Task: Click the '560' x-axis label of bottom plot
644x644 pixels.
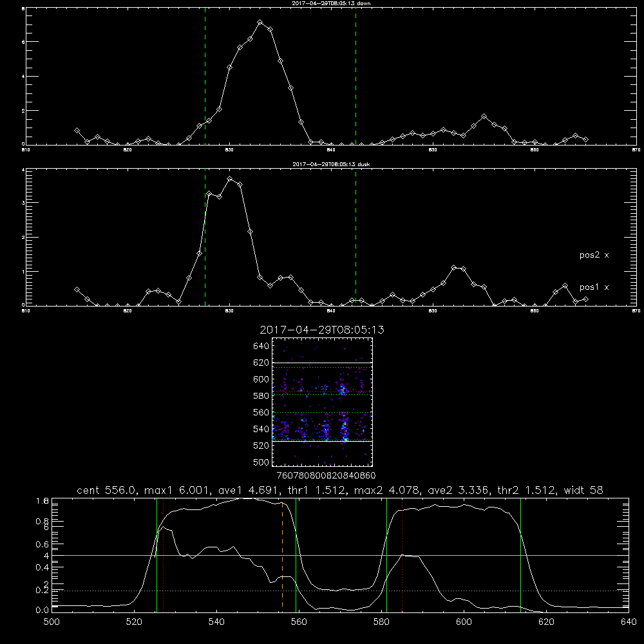Action: pyautogui.click(x=299, y=622)
